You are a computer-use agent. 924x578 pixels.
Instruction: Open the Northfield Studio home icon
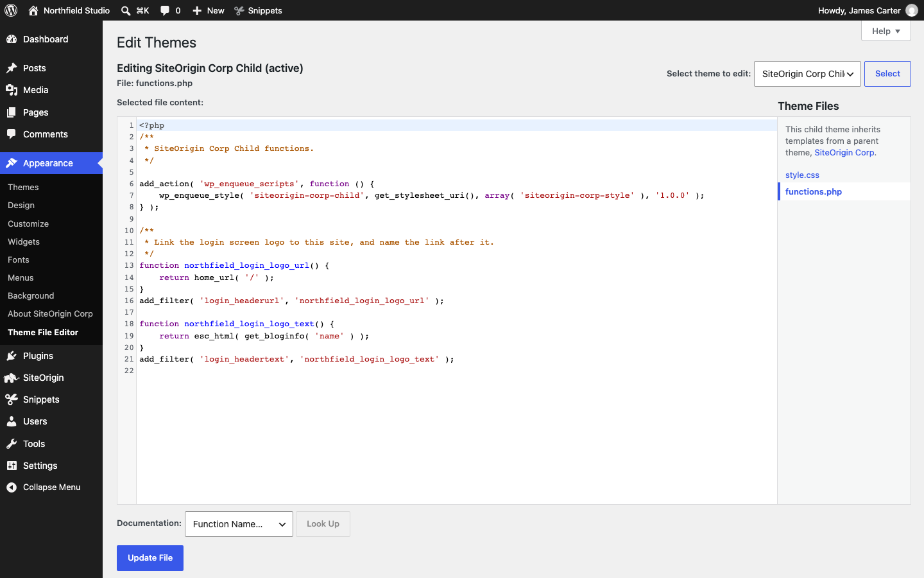[x=33, y=10]
